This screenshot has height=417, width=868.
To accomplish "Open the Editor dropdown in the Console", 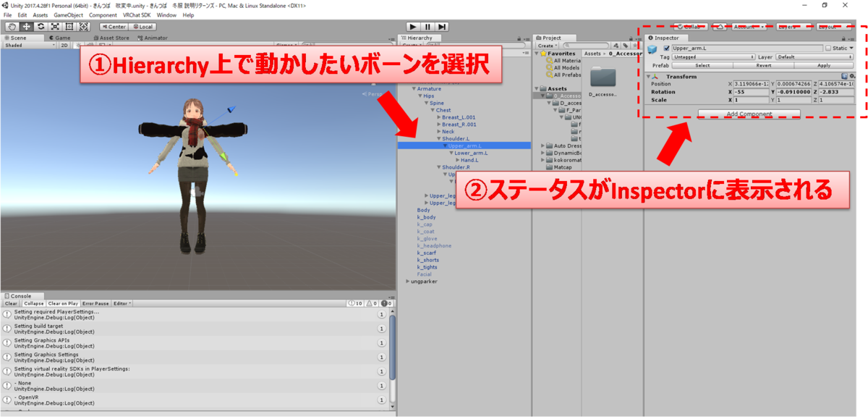I will [122, 303].
